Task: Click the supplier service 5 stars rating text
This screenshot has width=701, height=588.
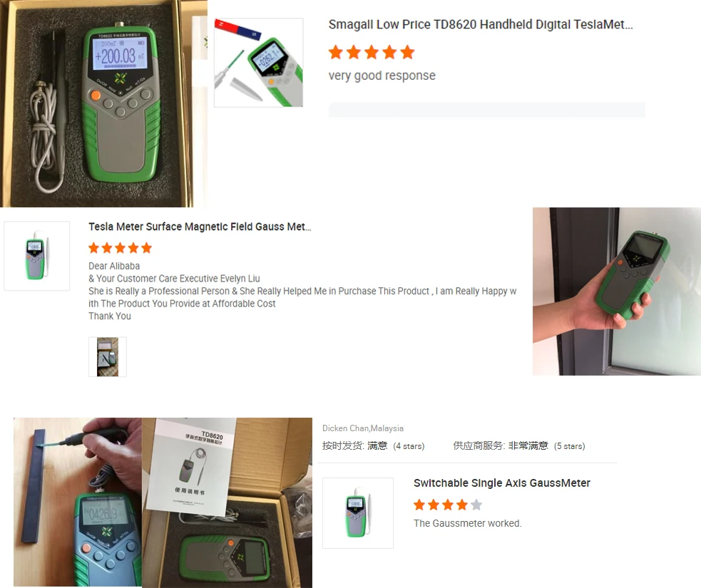Action: (519, 446)
